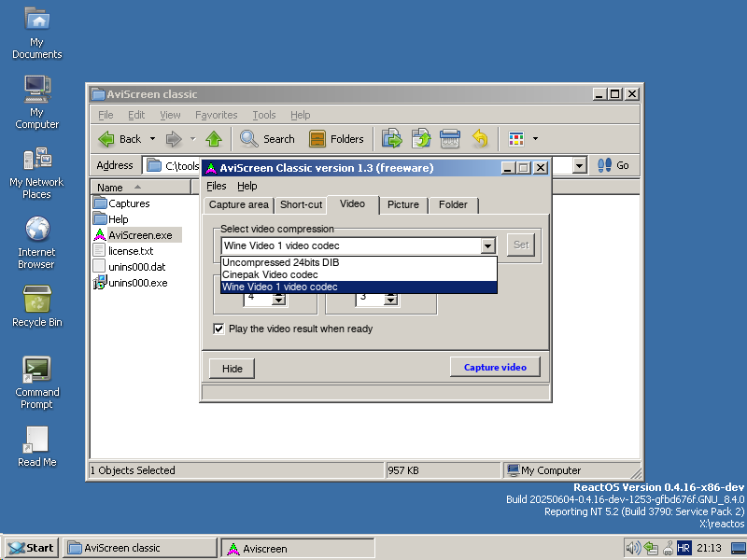Click the Undo toolbar icon
This screenshot has width=747, height=560.
point(480,139)
